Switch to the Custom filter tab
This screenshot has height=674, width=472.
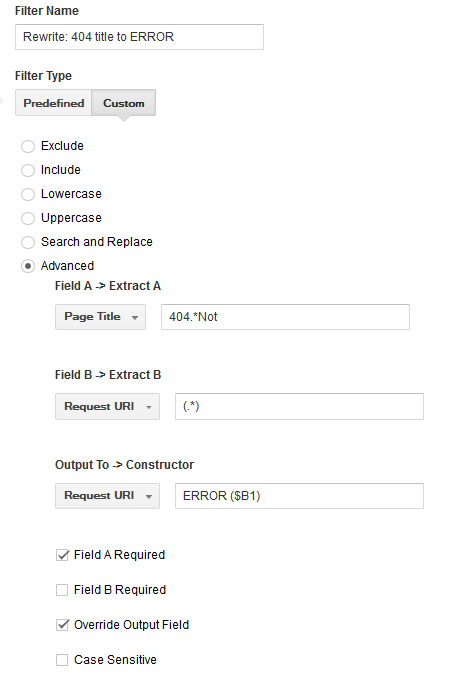[123, 103]
